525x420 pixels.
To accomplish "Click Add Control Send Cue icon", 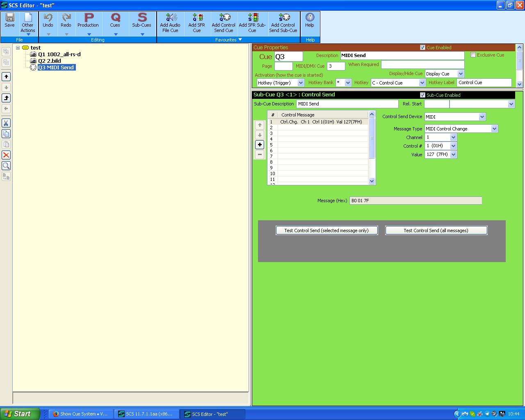I will (224, 18).
